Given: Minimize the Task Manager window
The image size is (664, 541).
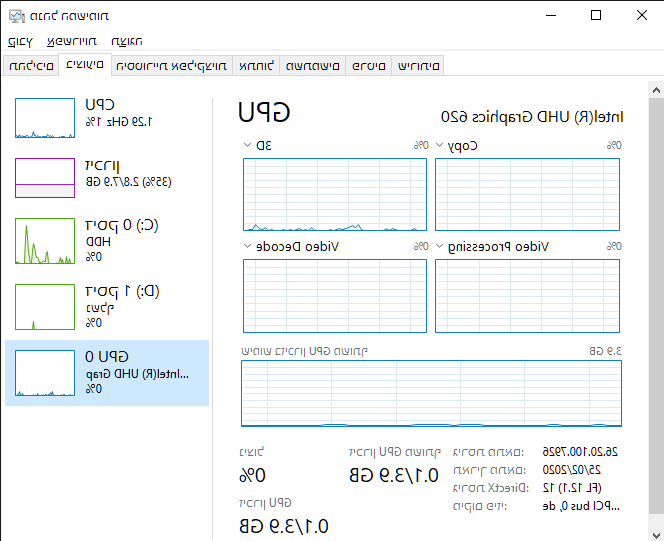Looking at the screenshot, I should click(551, 16).
